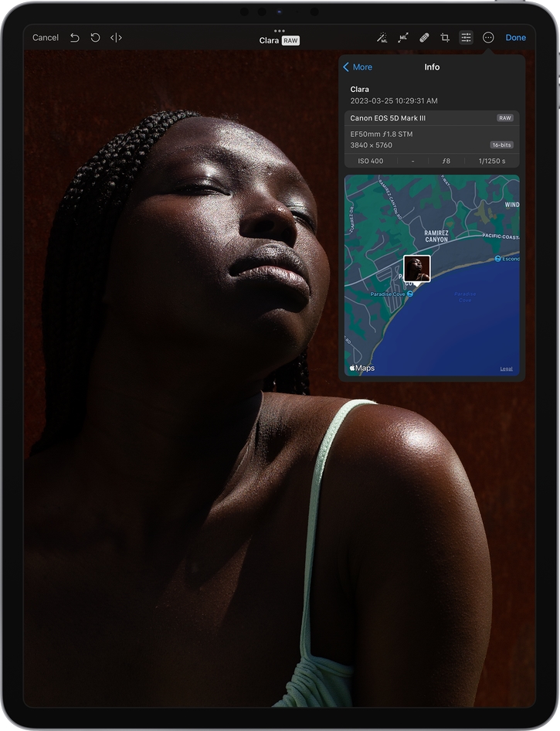The width and height of the screenshot is (560, 731).
Task: Go back to the More menu
Action: [358, 67]
